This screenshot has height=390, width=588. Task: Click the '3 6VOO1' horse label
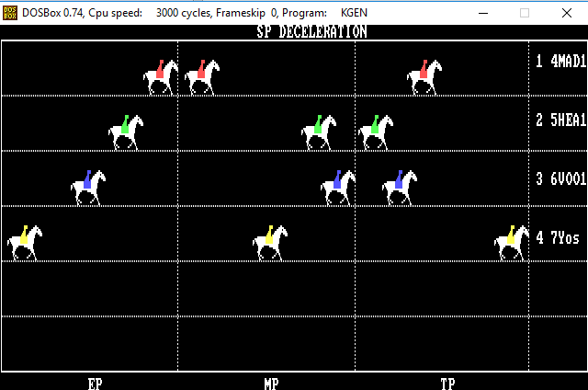click(560, 178)
